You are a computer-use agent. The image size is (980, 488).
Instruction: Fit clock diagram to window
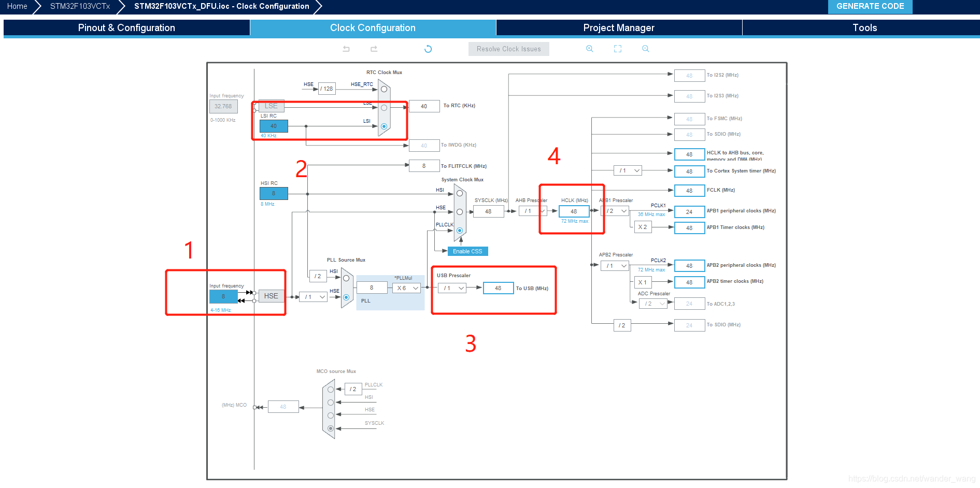[618, 49]
